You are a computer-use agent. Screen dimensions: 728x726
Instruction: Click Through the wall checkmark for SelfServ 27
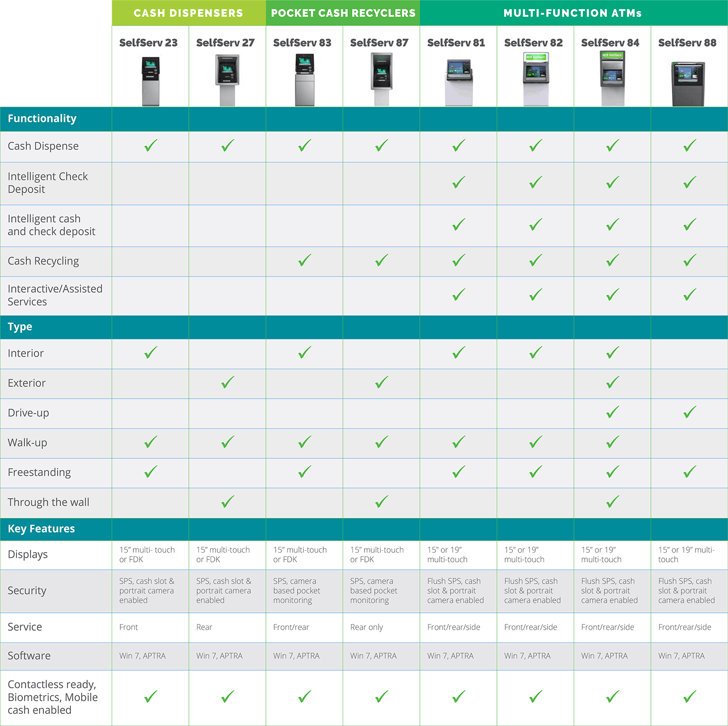228,502
